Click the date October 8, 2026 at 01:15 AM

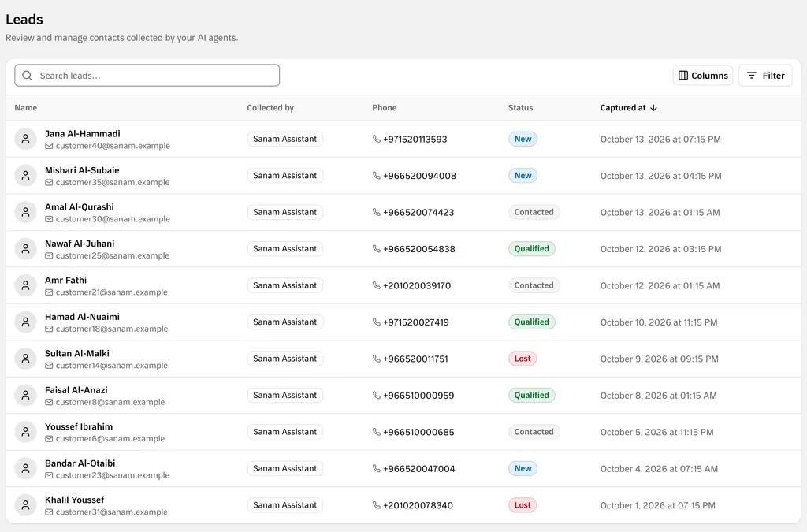coord(658,396)
